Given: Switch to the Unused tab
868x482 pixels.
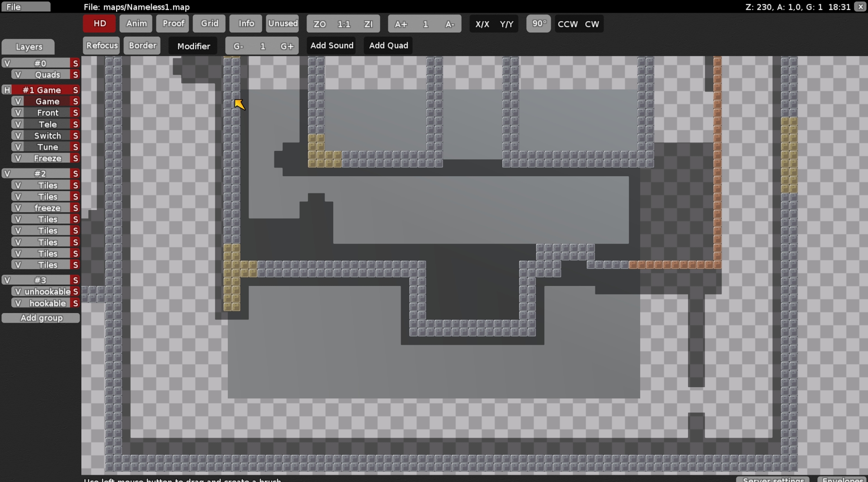Looking at the screenshot, I should point(282,23).
